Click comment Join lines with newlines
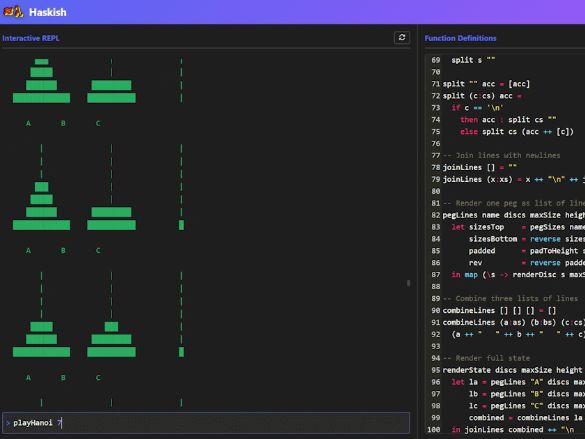 pyautogui.click(x=501, y=156)
